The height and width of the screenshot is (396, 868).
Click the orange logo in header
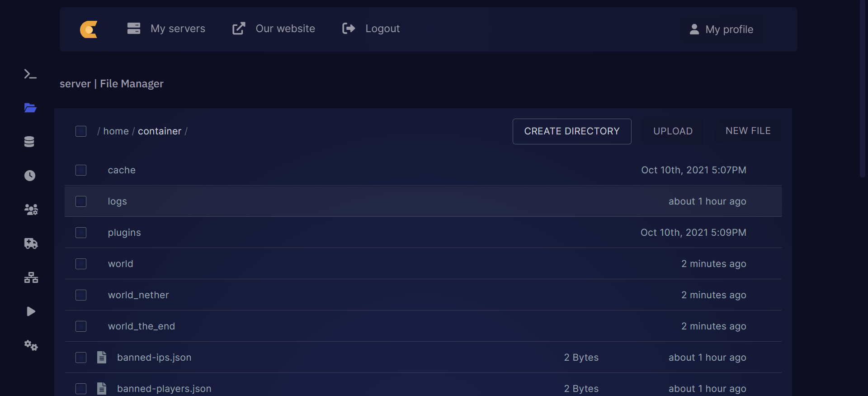(89, 29)
